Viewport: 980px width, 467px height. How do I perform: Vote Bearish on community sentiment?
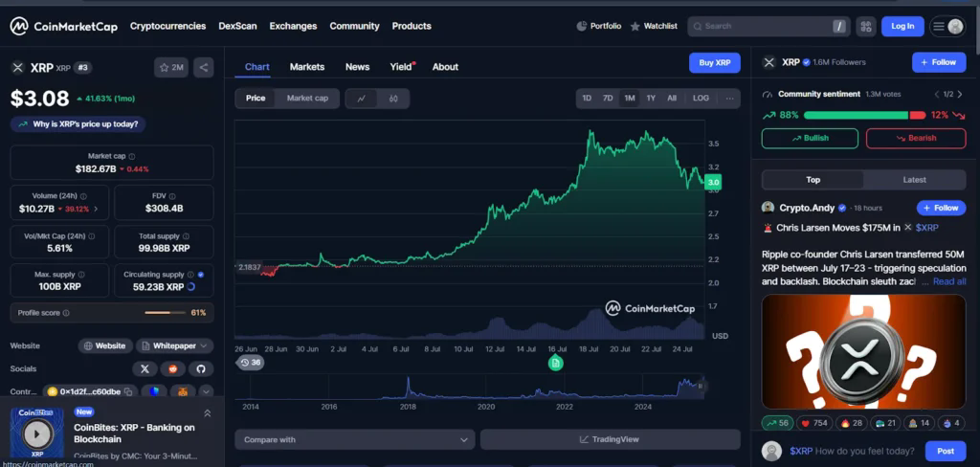coord(916,138)
